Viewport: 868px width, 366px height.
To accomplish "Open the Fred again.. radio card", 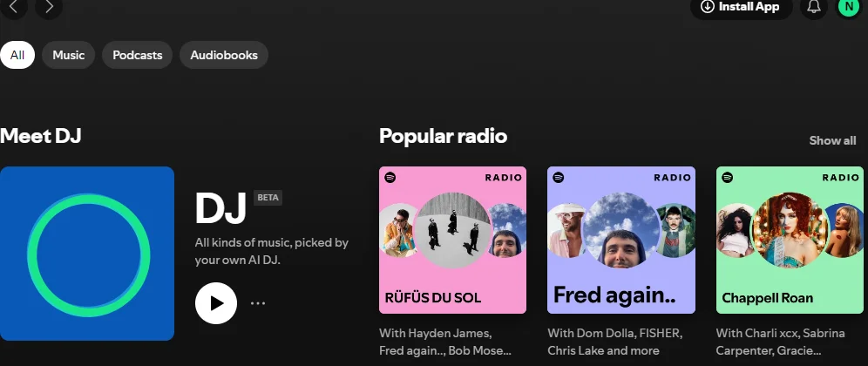I will [x=621, y=241].
